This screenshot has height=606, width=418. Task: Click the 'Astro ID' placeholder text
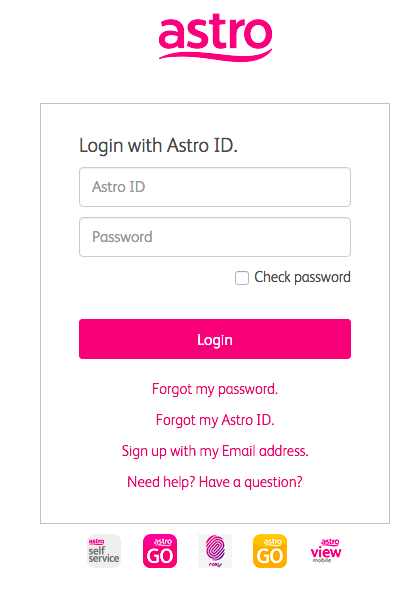[119, 187]
